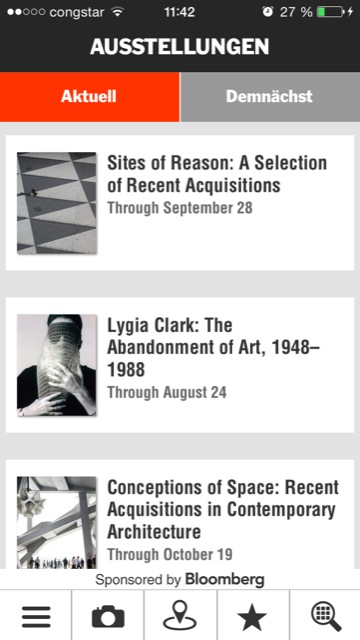Open the grid search magnifier icon
This screenshot has width=360, height=640.
click(326, 616)
